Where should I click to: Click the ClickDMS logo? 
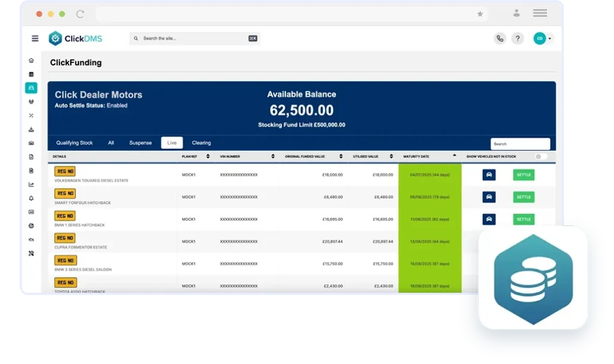point(75,38)
